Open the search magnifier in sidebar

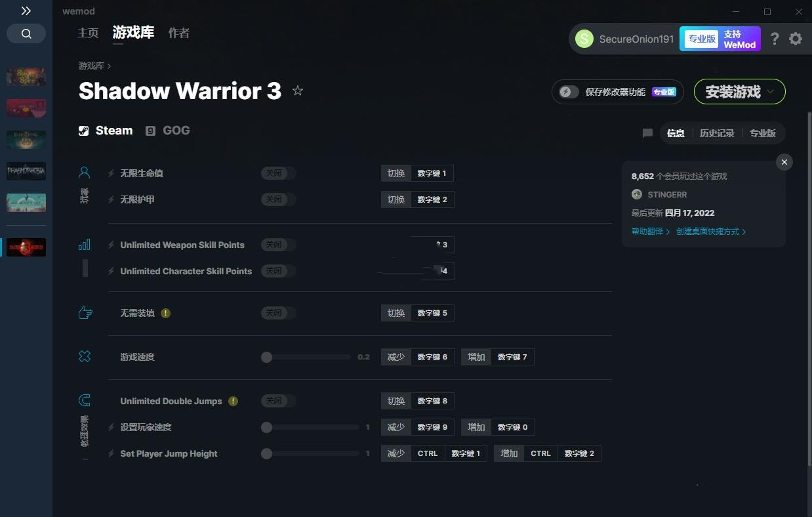(26, 33)
